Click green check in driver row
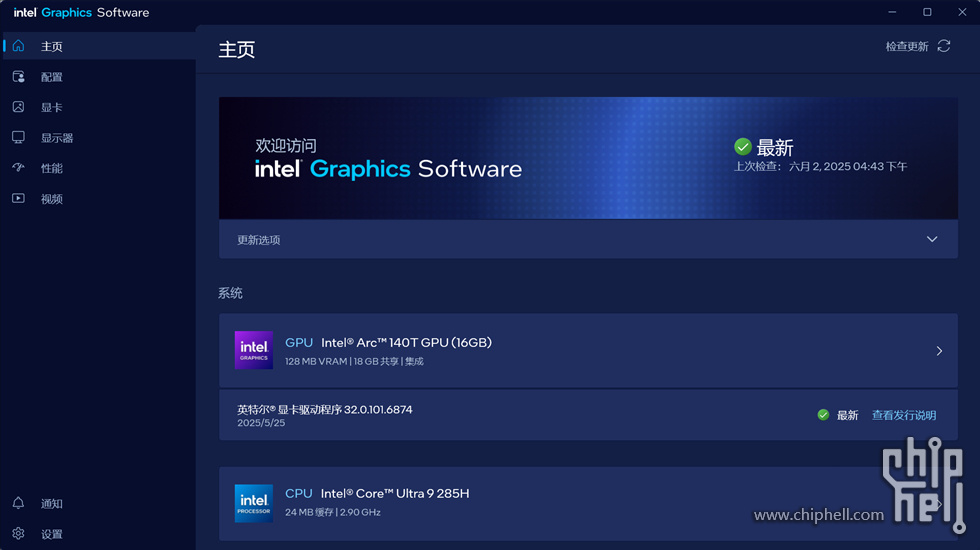Screen dimensions: 980x550 click(x=823, y=415)
